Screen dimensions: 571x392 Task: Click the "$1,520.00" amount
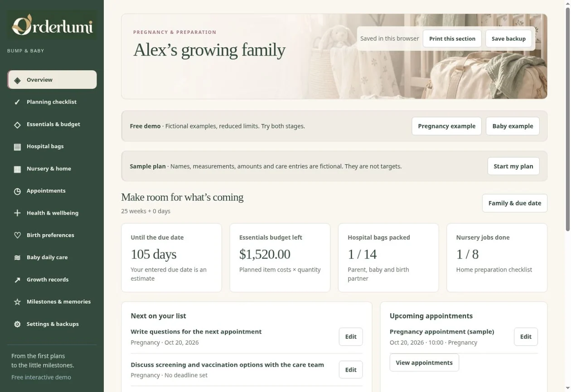point(265,254)
